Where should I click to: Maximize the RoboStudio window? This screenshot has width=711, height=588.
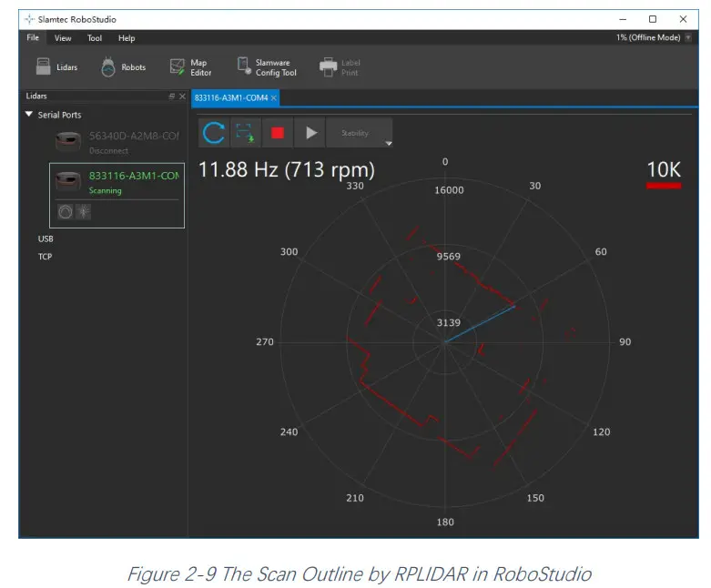point(653,19)
